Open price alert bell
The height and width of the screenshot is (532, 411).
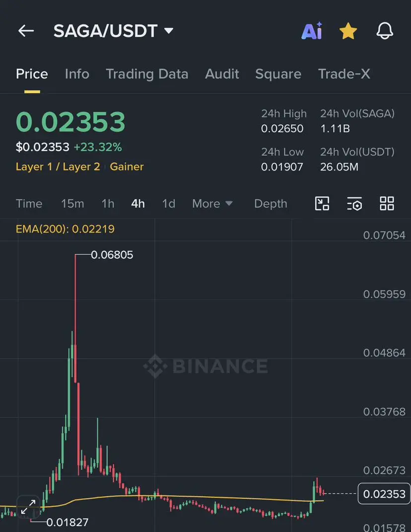click(x=385, y=31)
